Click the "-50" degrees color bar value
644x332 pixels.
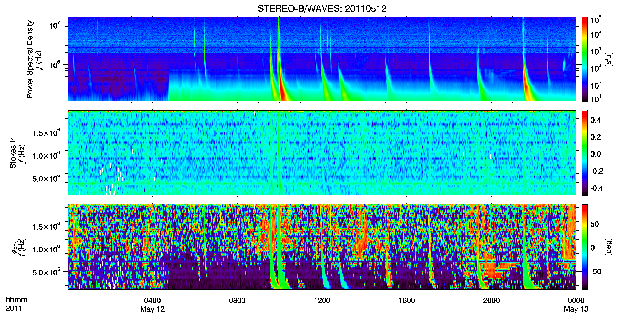click(x=595, y=272)
